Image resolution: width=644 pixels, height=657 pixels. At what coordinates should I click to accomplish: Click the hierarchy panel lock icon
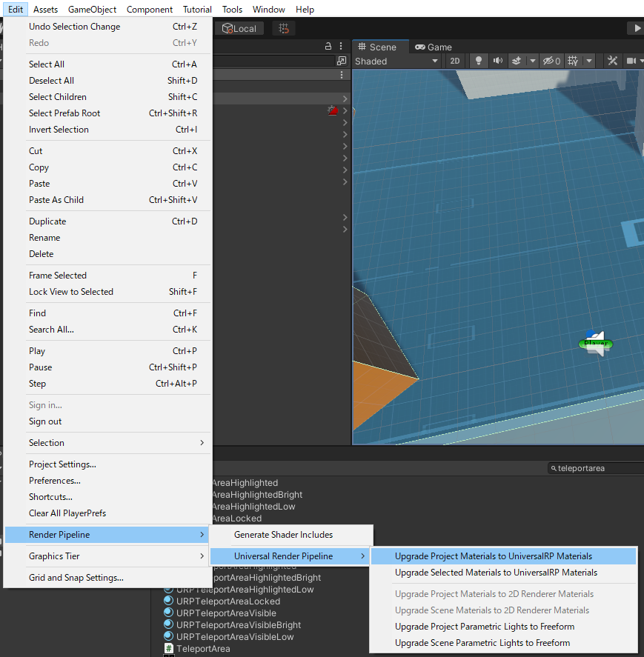click(x=328, y=46)
